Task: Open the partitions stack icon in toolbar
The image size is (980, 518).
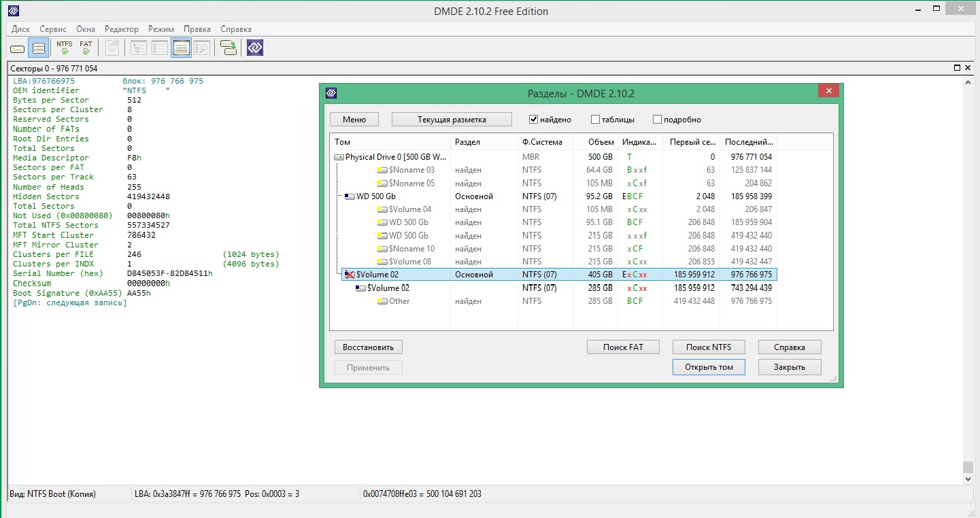Action: [x=39, y=48]
